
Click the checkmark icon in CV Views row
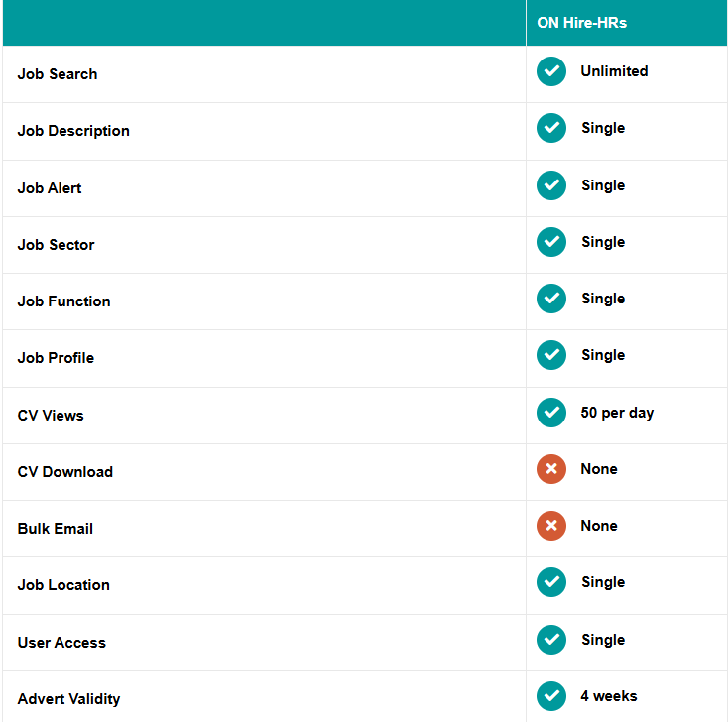coord(551,413)
